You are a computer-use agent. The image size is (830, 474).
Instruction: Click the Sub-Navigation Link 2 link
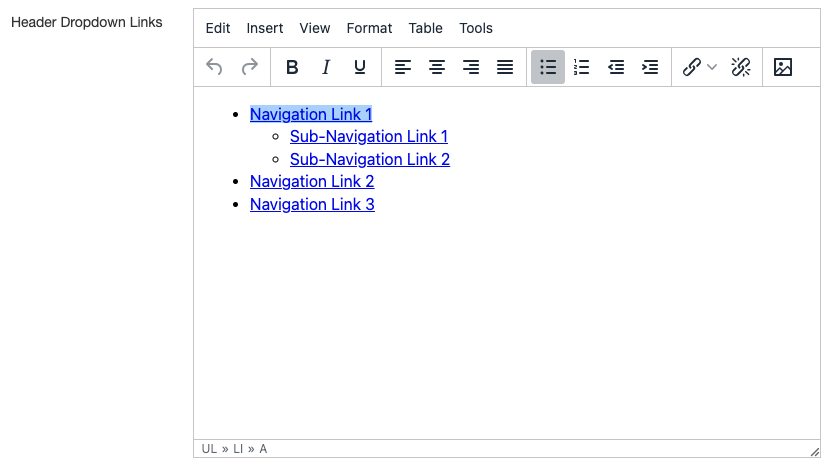pos(369,159)
